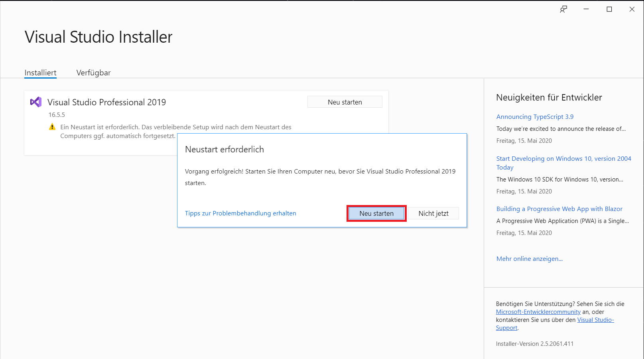
Task: Choose Nicht jetzt in the dialog
Action: [x=433, y=213]
